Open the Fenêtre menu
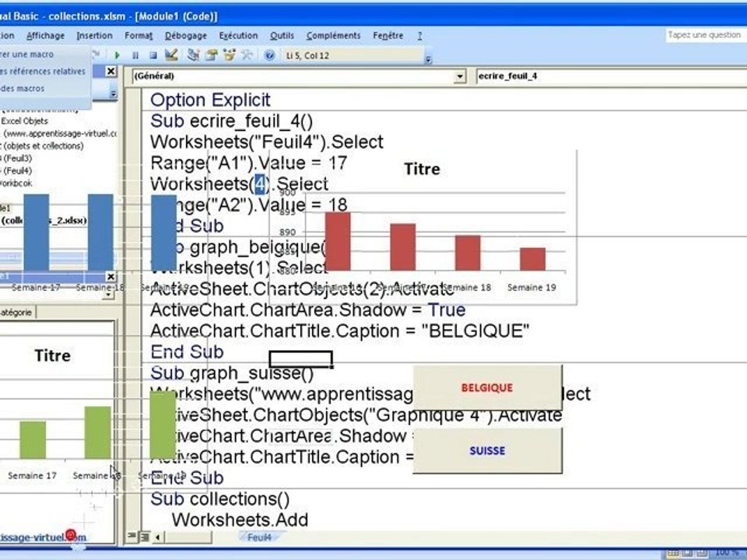The height and width of the screenshot is (560, 747). [x=388, y=36]
